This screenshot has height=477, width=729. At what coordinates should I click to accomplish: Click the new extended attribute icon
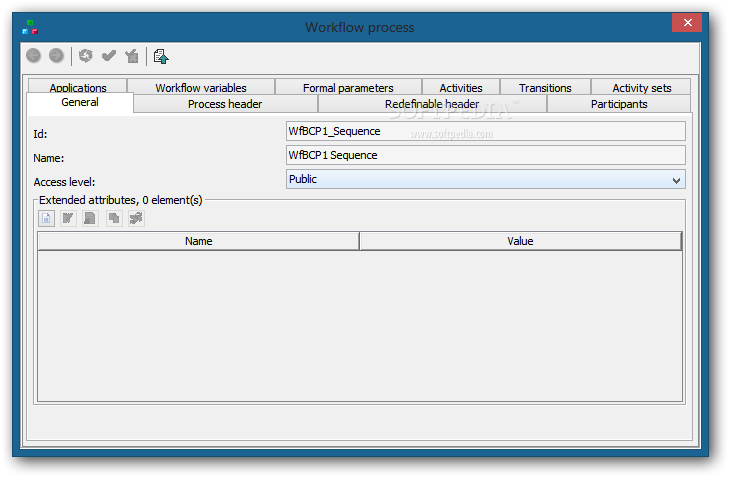point(46,218)
